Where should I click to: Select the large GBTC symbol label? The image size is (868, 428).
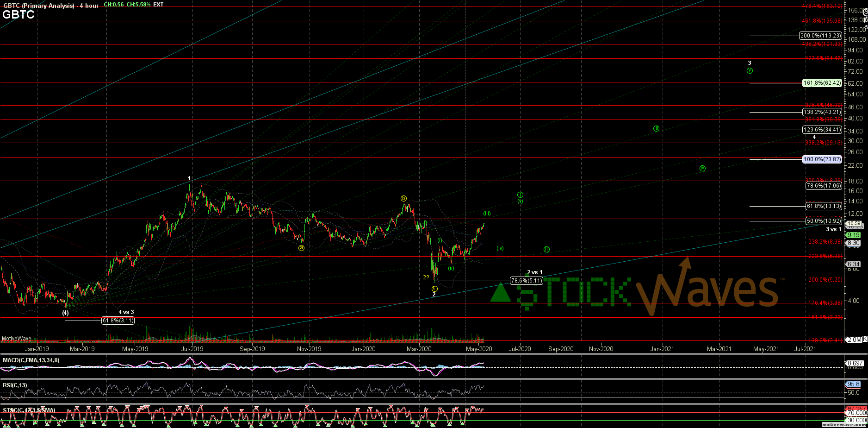point(19,15)
